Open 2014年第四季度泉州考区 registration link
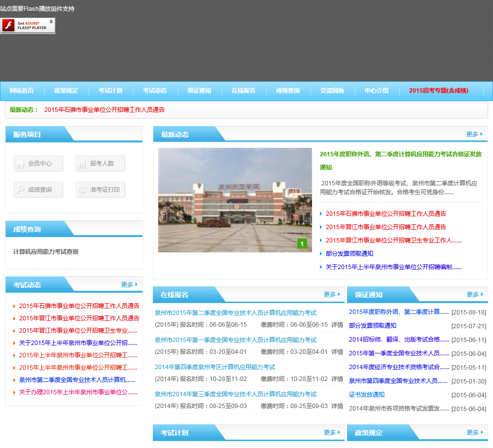Image resolution: width=493 pixels, height=448 pixels. coord(215,367)
